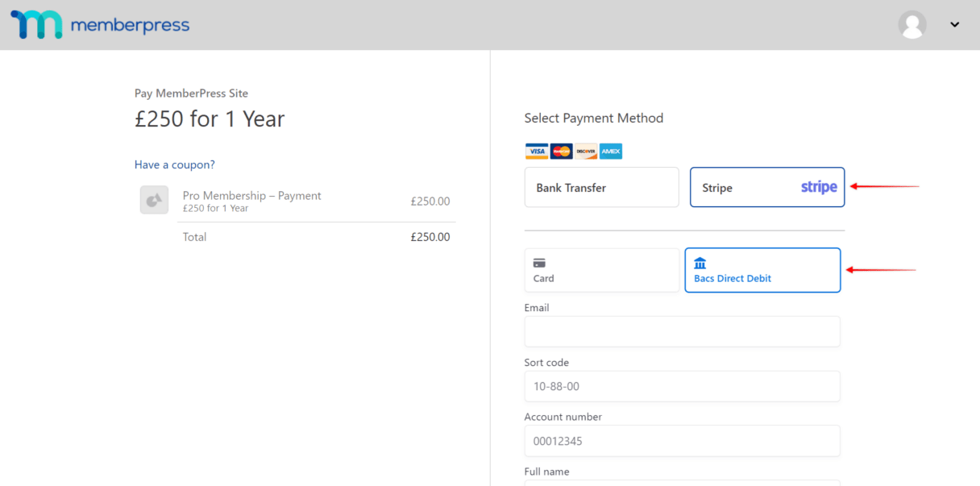Click the Pro Membership – Payment item
The image size is (980, 486).
(x=251, y=196)
